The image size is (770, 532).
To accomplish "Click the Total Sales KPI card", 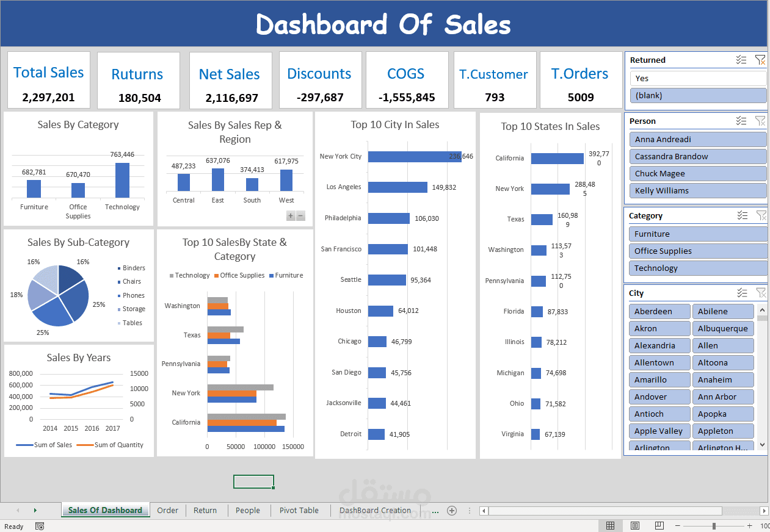I will [x=49, y=81].
